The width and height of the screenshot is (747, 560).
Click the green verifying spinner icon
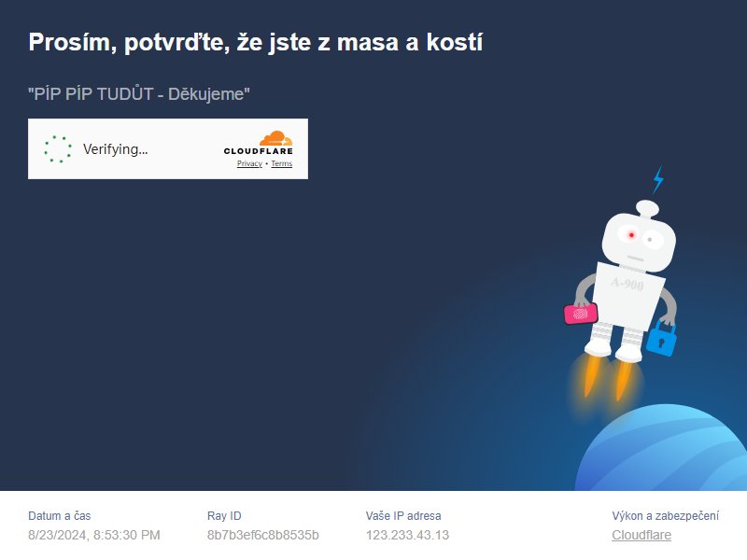click(x=58, y=149)
